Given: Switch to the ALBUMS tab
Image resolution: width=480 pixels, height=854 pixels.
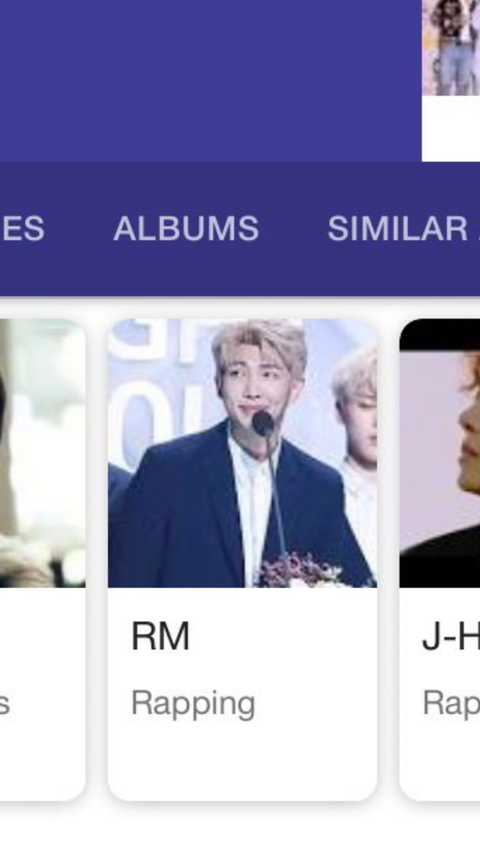Looking at the screenshot, I should pos(186,228).
